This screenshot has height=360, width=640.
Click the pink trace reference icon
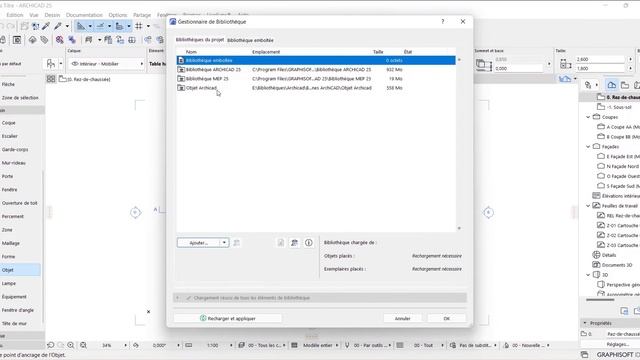60,40
